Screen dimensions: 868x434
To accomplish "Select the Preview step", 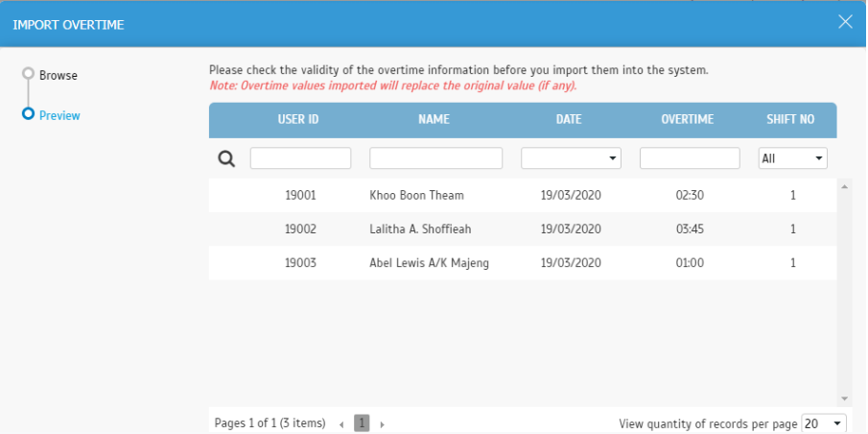I will [x=59, y=115].
